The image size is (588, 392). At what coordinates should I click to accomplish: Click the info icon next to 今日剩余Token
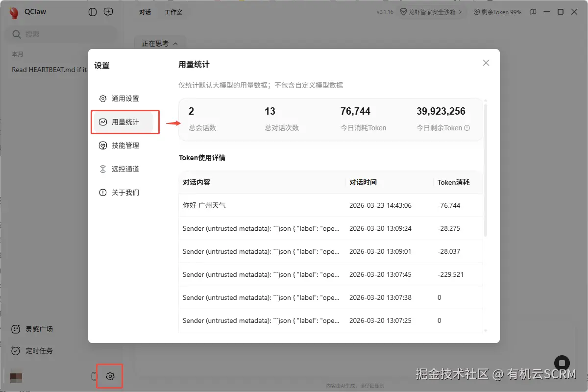coord(467,128)
